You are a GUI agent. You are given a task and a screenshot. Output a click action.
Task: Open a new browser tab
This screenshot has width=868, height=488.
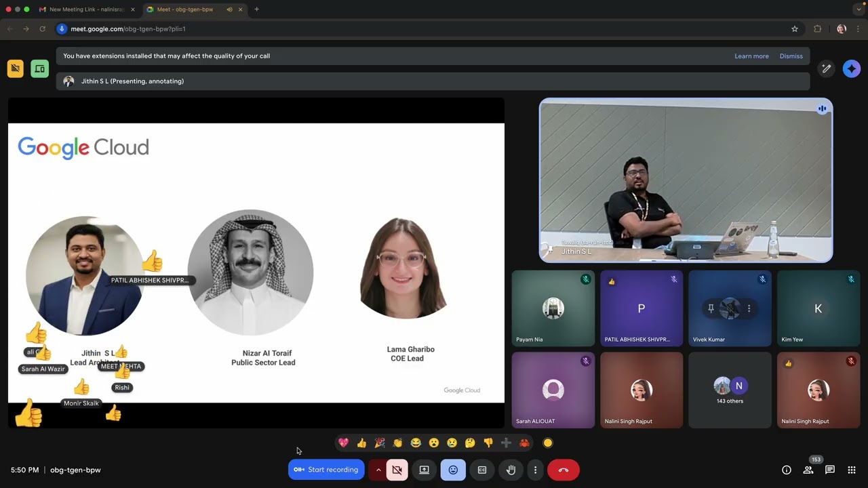click(256, 9)
